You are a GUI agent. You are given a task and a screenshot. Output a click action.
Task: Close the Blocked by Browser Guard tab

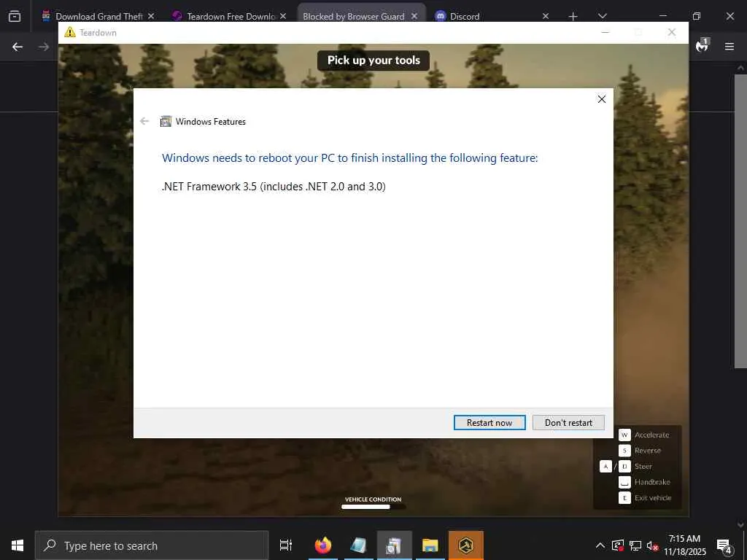414,16
